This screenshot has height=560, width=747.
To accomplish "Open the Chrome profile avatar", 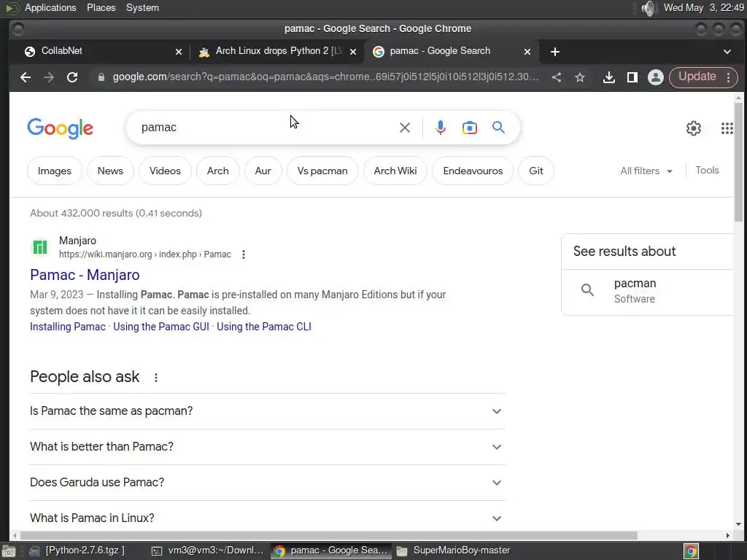I will click(x=656, y=77).
